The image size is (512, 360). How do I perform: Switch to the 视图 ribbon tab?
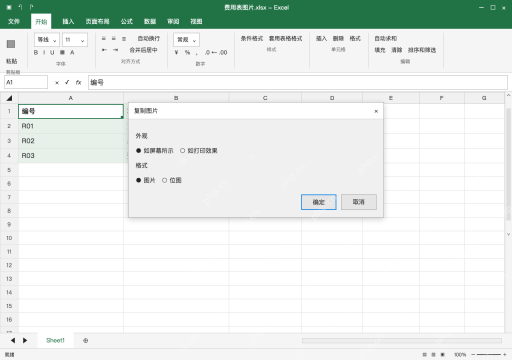click(x=196, y=21)
